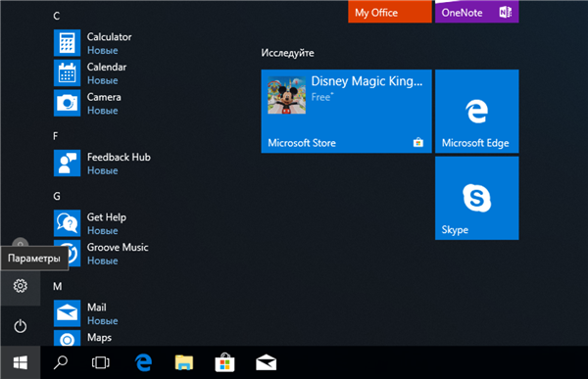Select the Feedback Hub text label

[x=119, y=157]
